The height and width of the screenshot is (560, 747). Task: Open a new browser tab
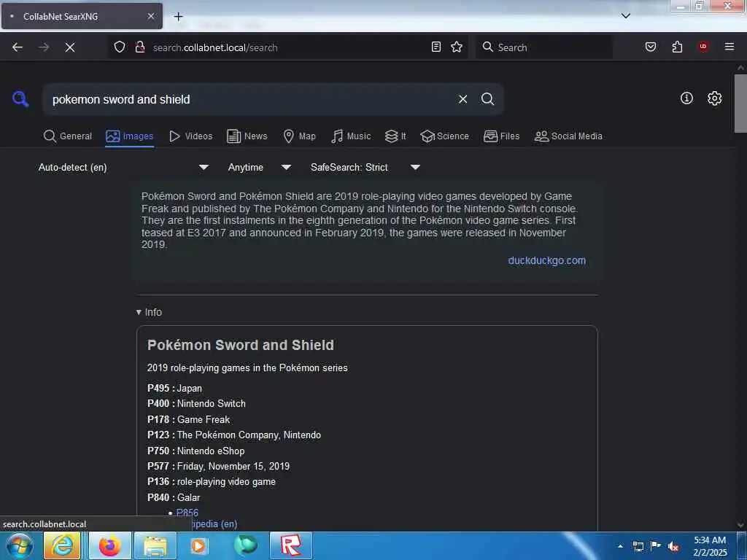178,17
